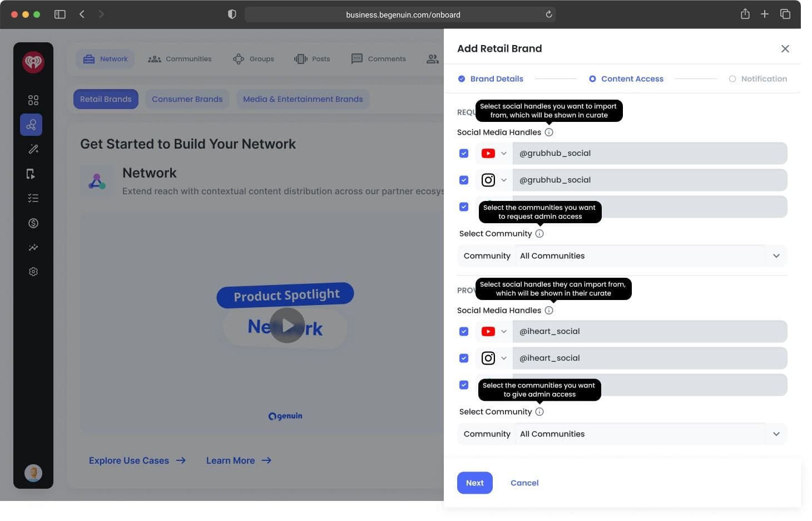Click the browser address bar
The width and height of the screenshot is (812, 521).
400,14
